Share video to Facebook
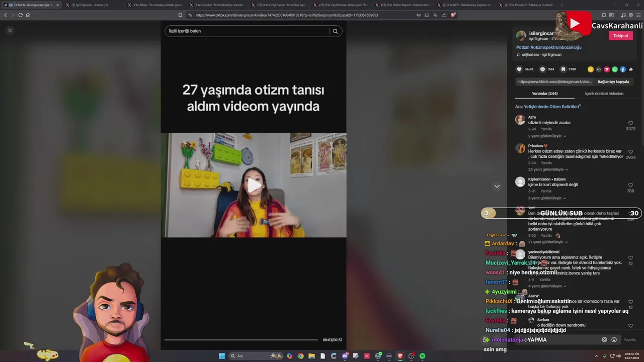This screenshot has width=644, height=362. coord(623,69)
